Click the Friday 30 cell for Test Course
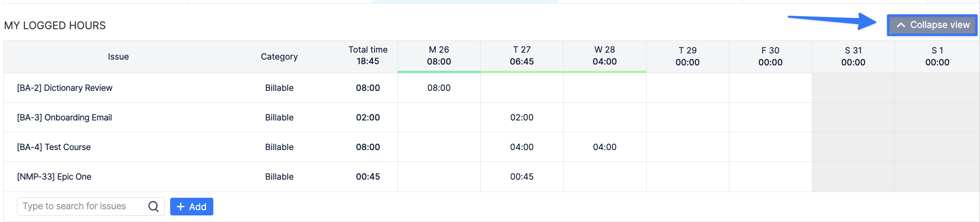 coord(770,147)
